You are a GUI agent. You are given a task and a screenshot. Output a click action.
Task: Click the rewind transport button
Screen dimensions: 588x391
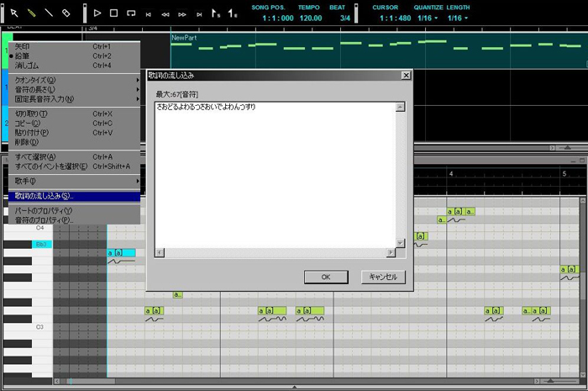pos(165,14)
